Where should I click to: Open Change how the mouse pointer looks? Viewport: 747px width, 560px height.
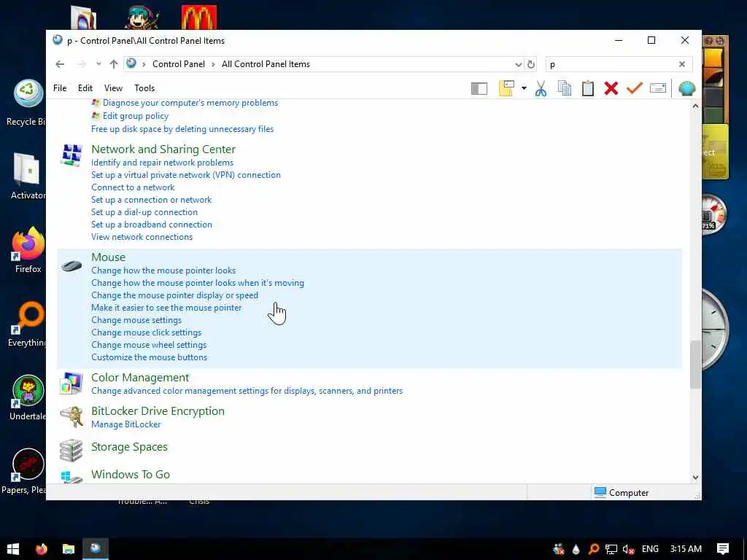point(163,271)
